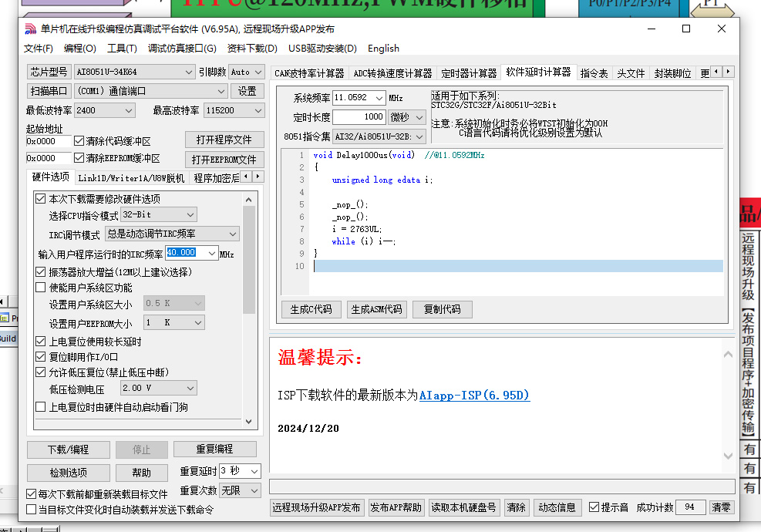Click hardware options vertical scrollbar thumb
Image resolution: width=761 pixels, height=532 pixels.
click(248, 260)
